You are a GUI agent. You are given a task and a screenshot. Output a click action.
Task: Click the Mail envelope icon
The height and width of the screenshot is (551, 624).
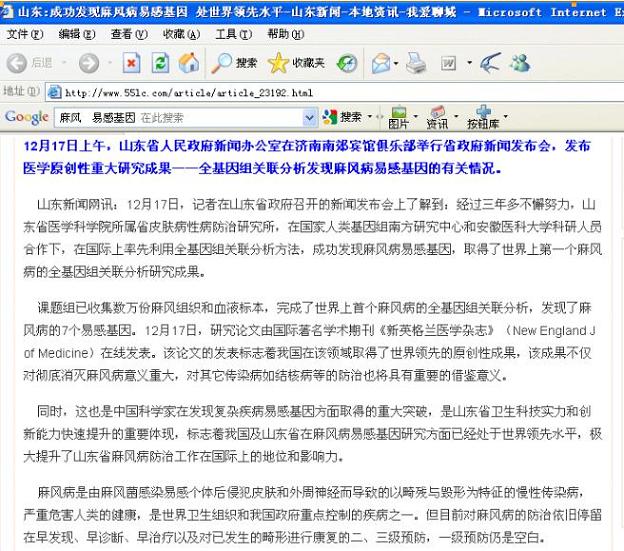pos(381,63)
